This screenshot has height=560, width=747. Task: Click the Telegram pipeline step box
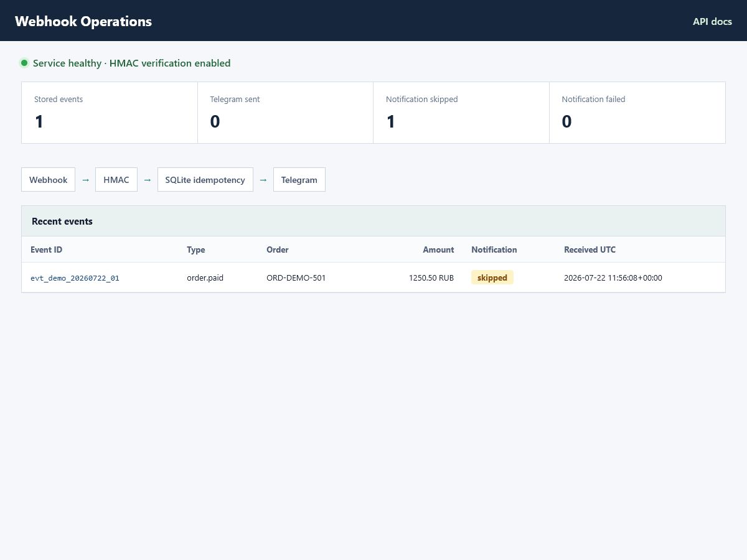click(299, 180)
